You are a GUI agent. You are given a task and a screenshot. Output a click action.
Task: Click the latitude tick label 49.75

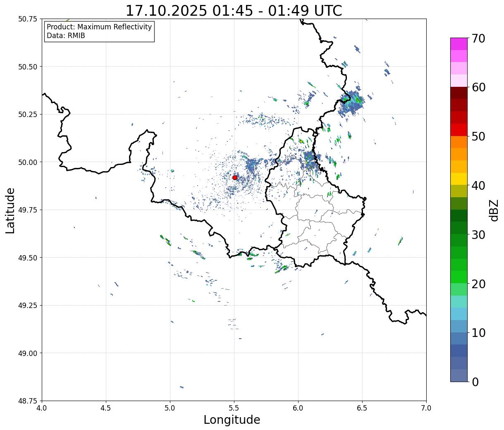click(x=28, y=210)
